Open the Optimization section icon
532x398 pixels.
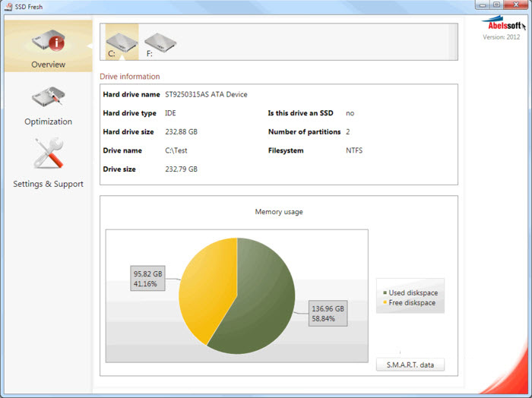(48, 99)
